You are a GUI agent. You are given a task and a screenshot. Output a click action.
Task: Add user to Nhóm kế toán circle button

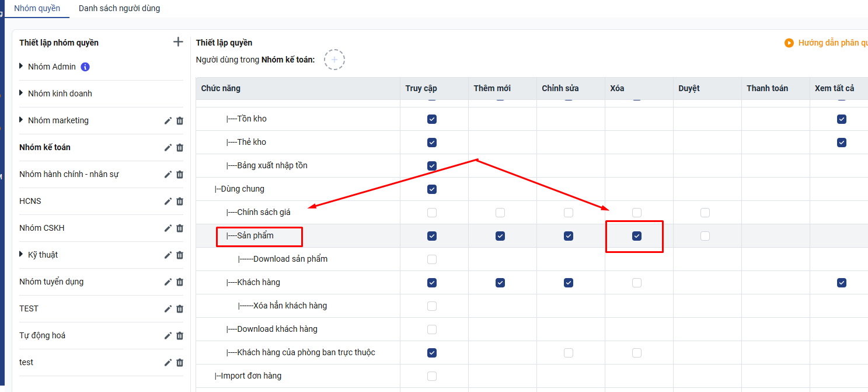point(334,60)
